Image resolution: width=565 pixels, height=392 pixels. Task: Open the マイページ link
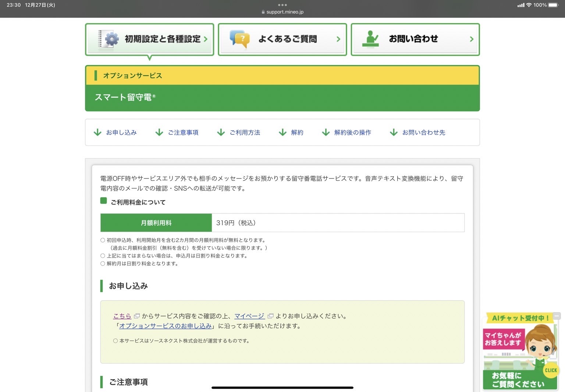[249, 316]
